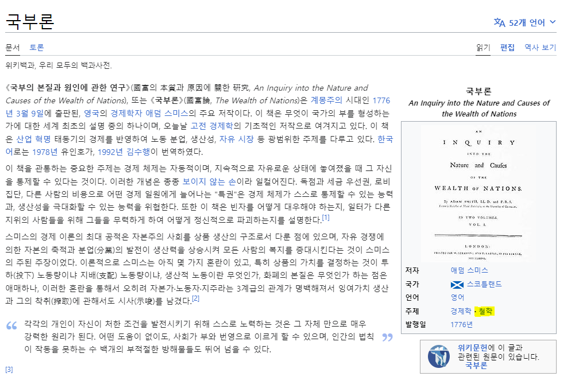Click the translate icon beside 52개 언어
This screenshot has width=579, height=392.
499,23
